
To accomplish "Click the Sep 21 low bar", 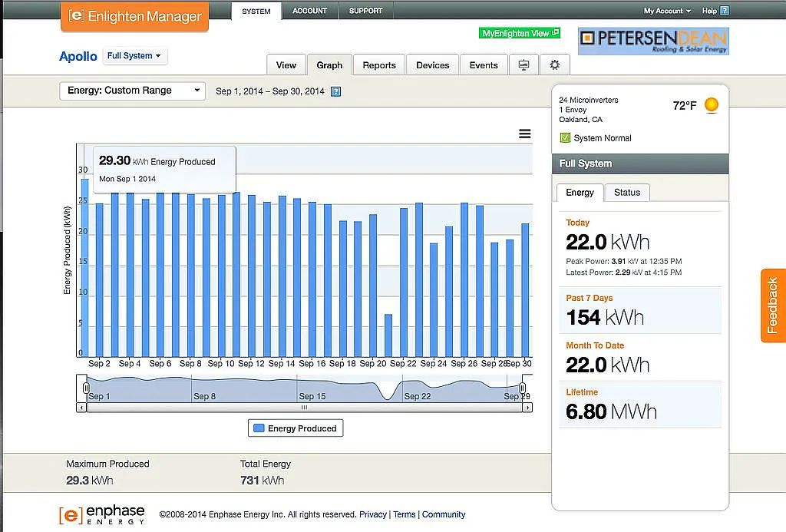I will click(388, 335).
